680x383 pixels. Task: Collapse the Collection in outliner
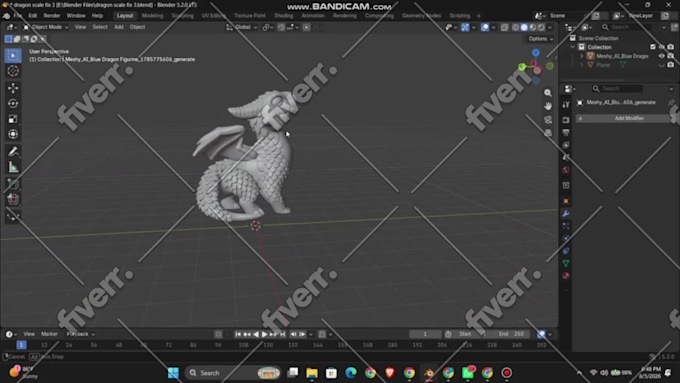(x=572, y=47)
